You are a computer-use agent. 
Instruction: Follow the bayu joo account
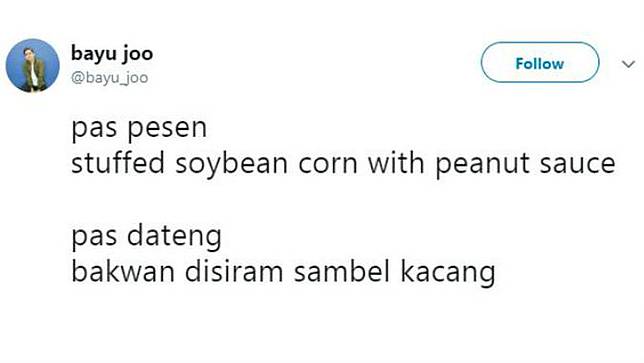540,62
